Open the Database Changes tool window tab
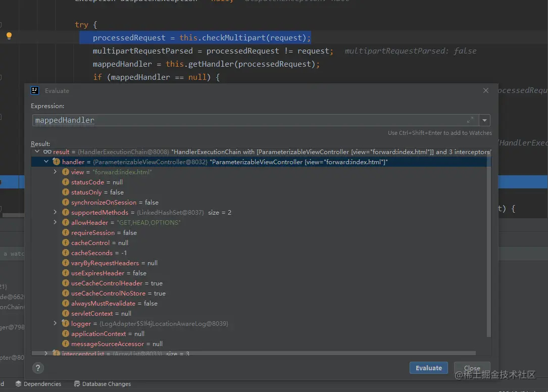Image resolution: width=548 pixels, height=392 pixels. pos(103,384)
